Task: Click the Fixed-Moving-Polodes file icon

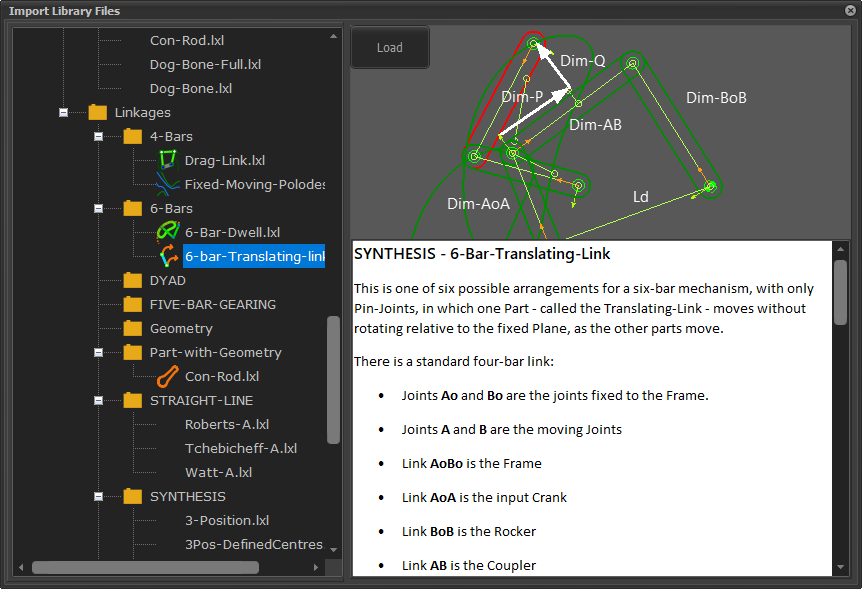Action: tap(167, 184)
